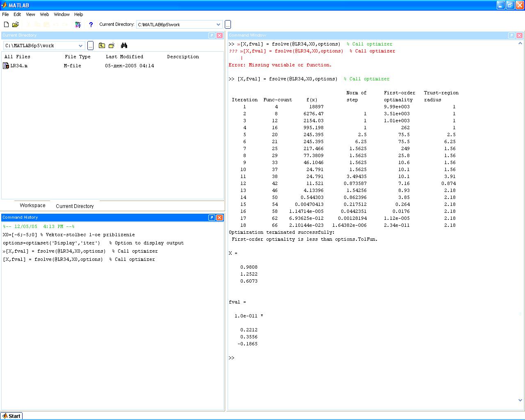Screen dimensions: 525x420
Task: Select history line starting with » [X,fval]
Action: point(80,251)
